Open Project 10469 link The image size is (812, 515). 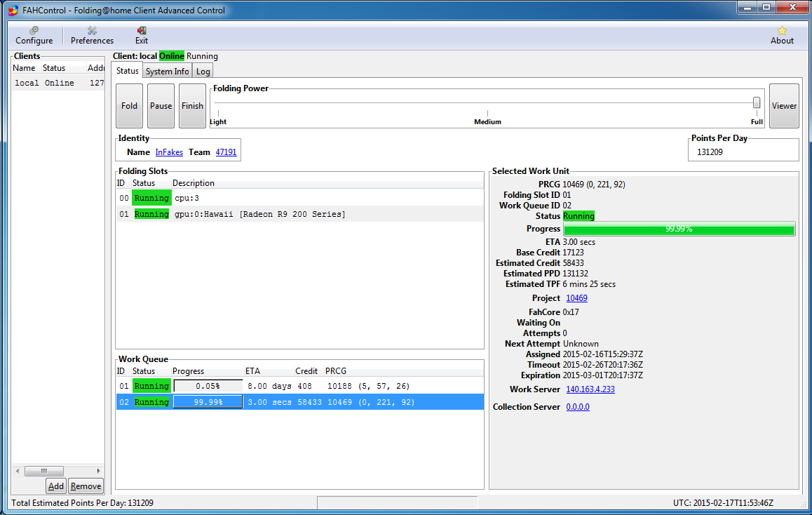[x=576, y=298]
